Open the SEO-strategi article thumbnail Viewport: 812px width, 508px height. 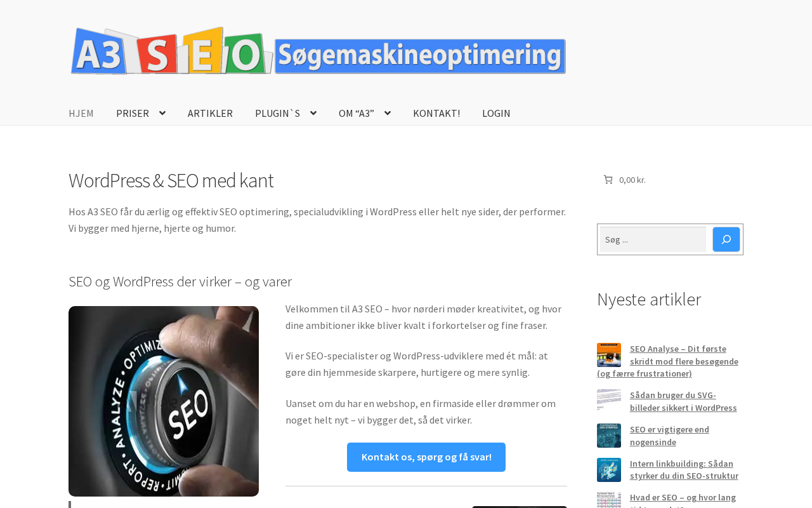609,436
